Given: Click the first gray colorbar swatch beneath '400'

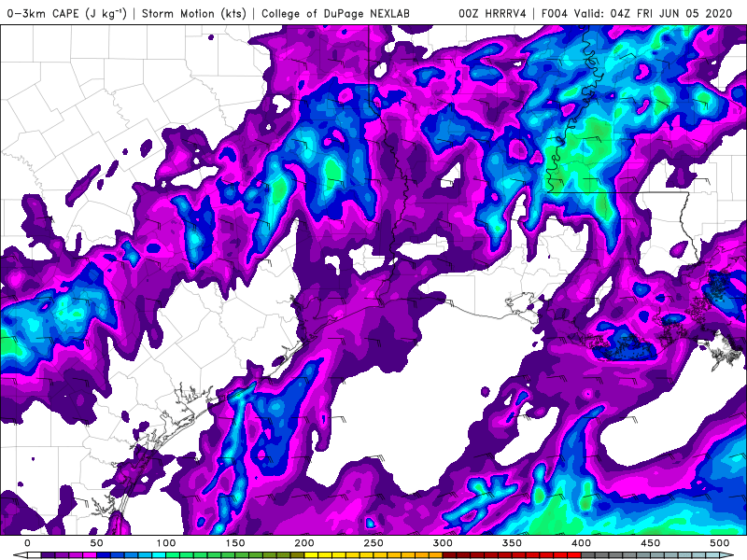Looking at the screenshot, I should coord(588,555).
